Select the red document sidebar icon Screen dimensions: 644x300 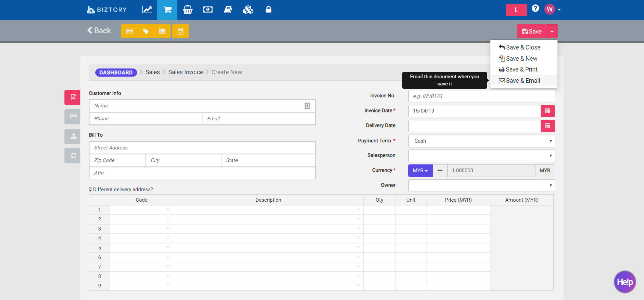73,97
